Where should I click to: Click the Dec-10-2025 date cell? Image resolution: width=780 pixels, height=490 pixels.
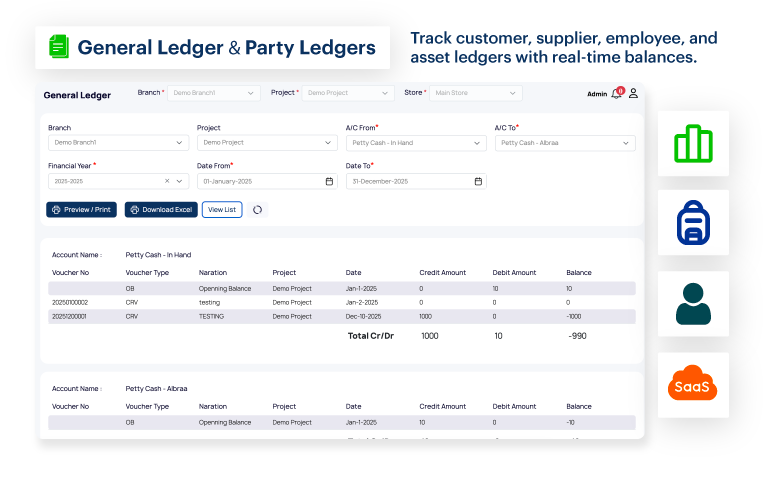(x=364, y=316)
